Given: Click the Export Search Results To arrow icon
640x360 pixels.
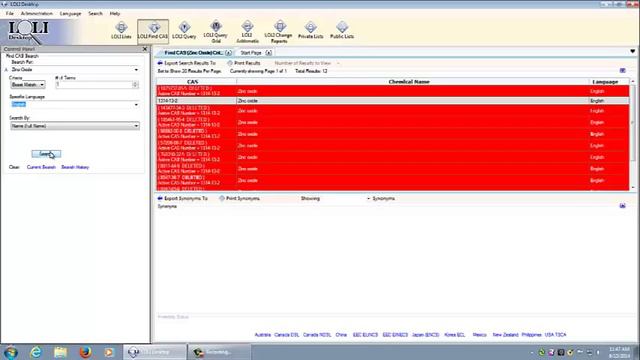Looking at the screenshot, I should click(160, 63).
